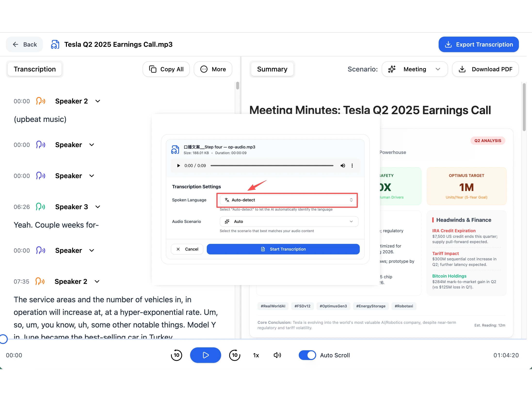This screenshot has height=399, width=532.
Task: Switch to the Summary tab
Action: tap(272, 69)
